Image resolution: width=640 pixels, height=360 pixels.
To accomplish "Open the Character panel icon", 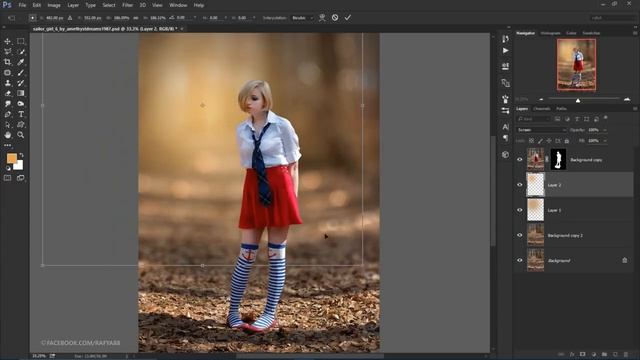I will [x=505, y=127].
